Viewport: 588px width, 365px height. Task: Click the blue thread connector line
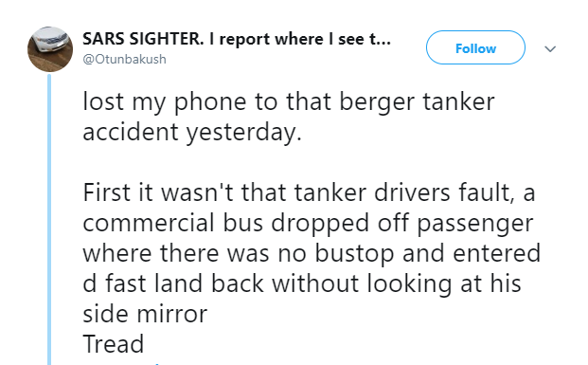pyautogui.click(x=49, y=220)
